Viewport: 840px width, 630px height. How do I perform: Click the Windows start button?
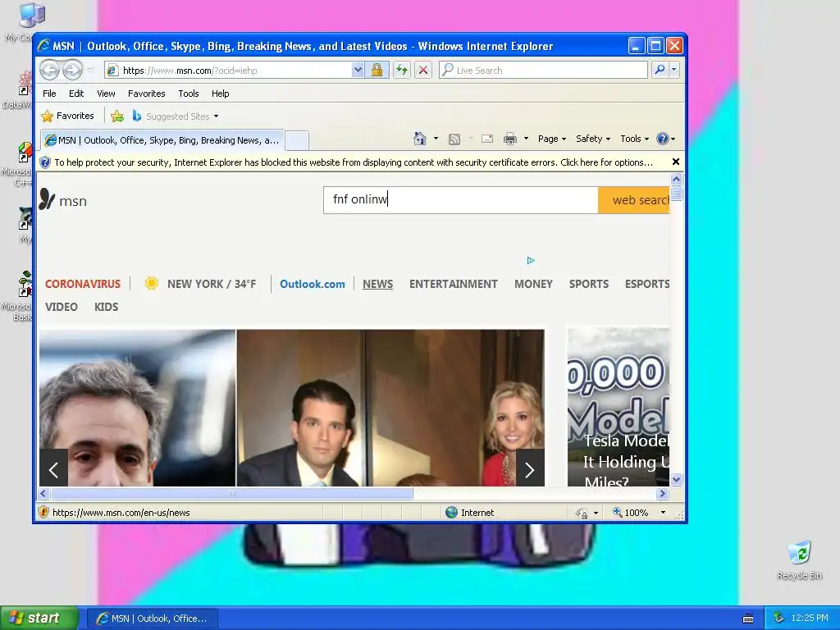coord(39,619)
